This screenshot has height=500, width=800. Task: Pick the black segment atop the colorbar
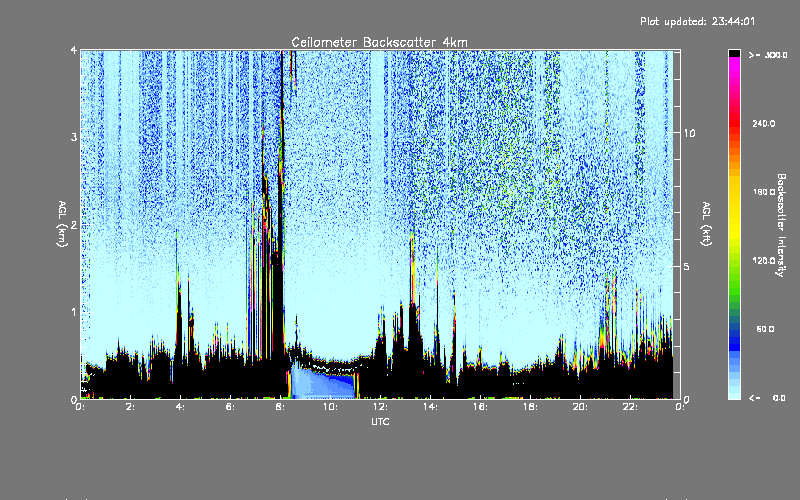pos(734,53)
